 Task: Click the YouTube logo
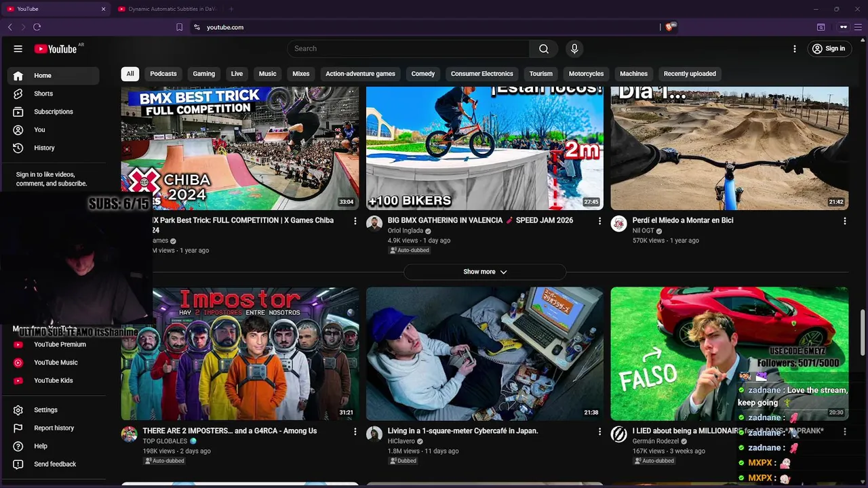(56, 49)
